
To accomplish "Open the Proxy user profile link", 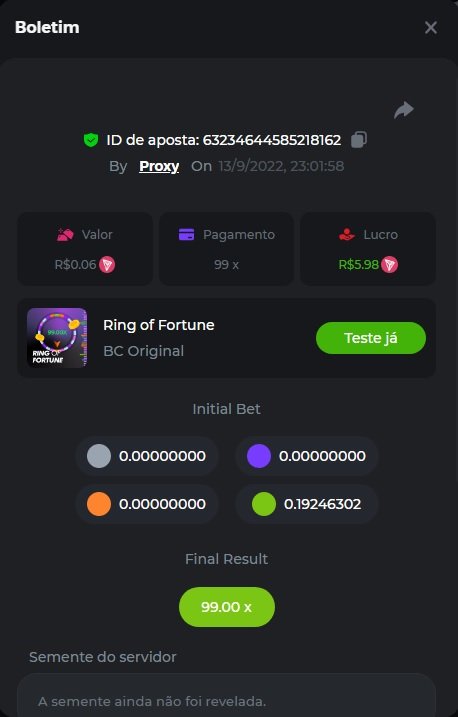I will pyautogui.click(x=159, y=166).
